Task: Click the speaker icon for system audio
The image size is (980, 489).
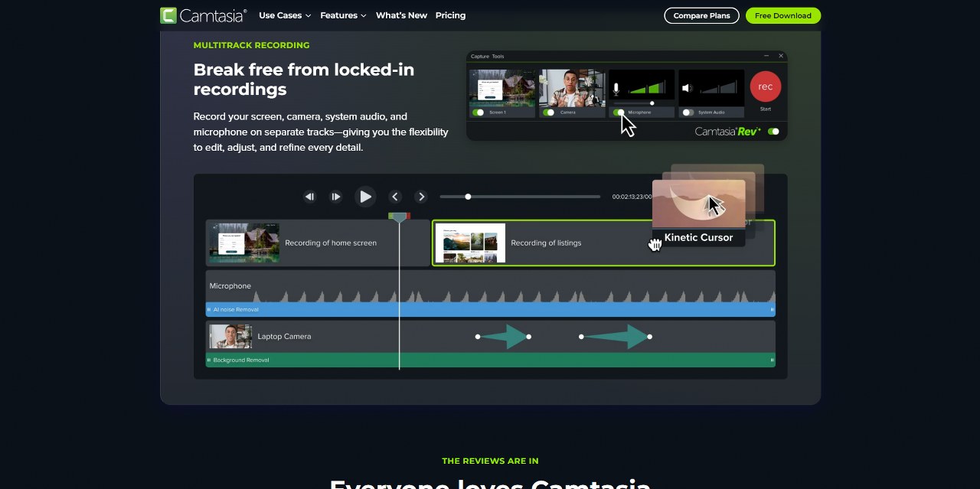Action: [x=687, y=88]
